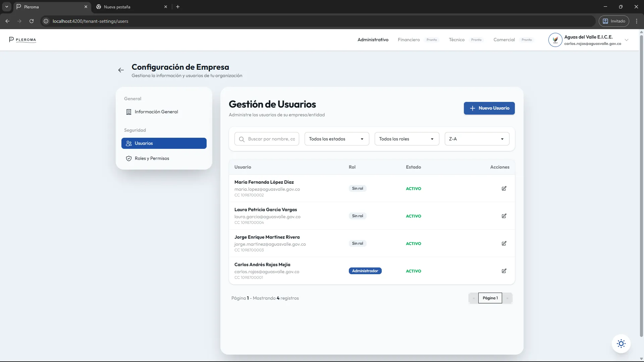
Task: Open the Administrativo menu item
Action: (x=373, y=40)
